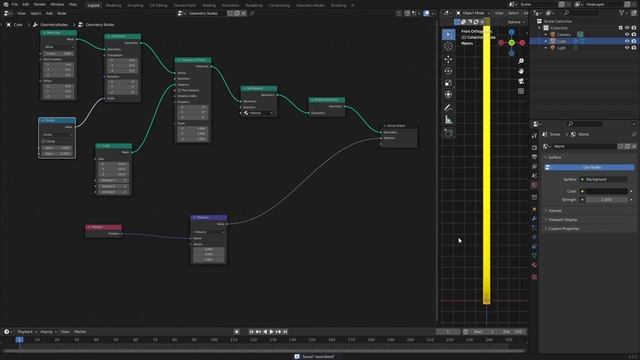Image resolution: width=640 pixels, height=360 pixels.
Task: Open the Render menu
Action: tap(40, 4)
